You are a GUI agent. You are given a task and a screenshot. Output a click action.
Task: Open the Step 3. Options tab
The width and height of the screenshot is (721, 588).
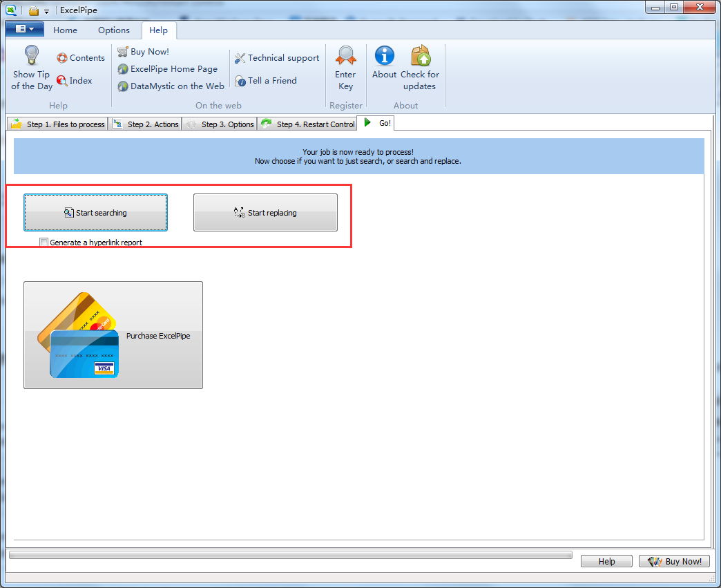point(220,124)
